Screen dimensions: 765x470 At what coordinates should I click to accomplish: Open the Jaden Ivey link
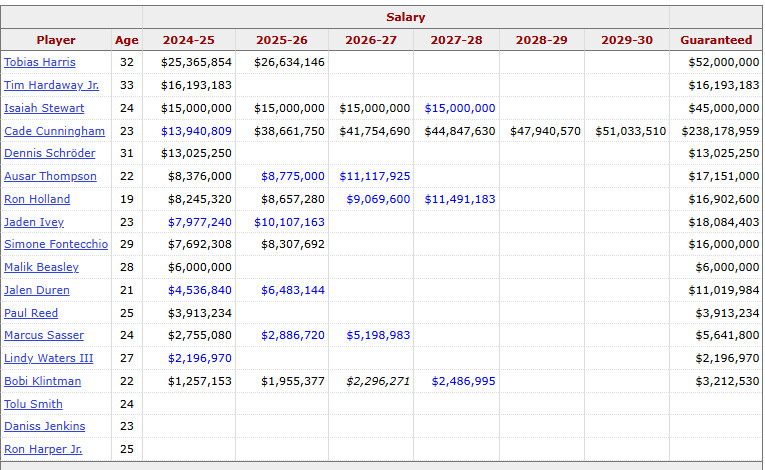pyautogui.click(x=34, y=222)
